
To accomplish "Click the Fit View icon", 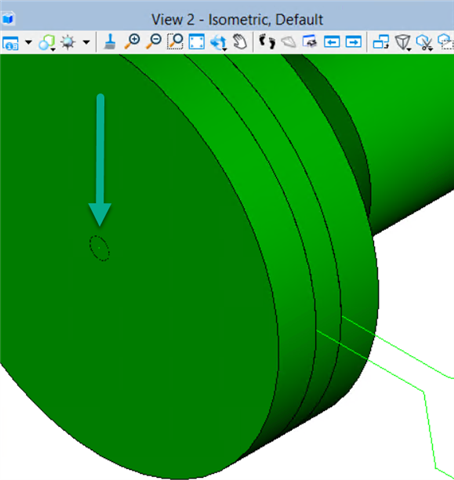I will point(197,42).
